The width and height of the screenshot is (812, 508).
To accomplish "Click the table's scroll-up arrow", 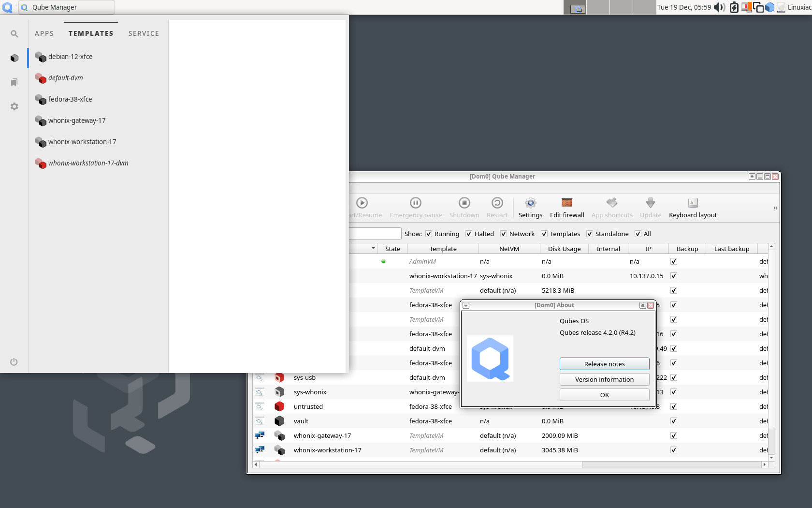I will point(771,247).
